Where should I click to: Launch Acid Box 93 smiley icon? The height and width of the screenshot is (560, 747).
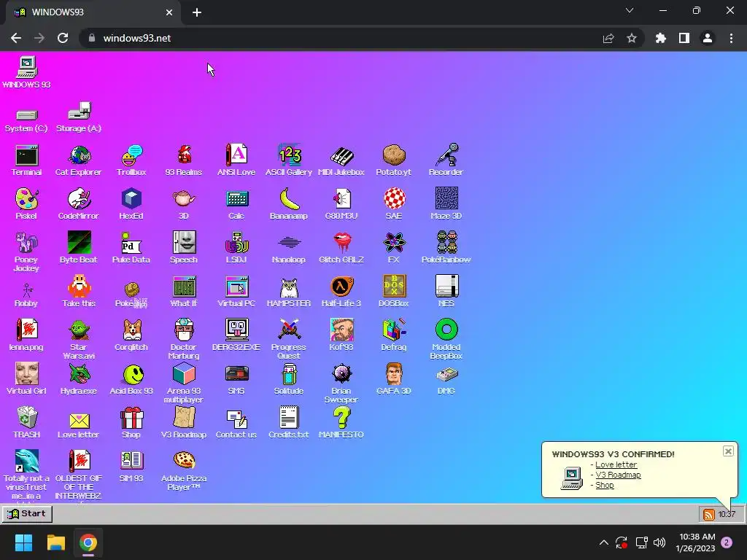[131, 379]
